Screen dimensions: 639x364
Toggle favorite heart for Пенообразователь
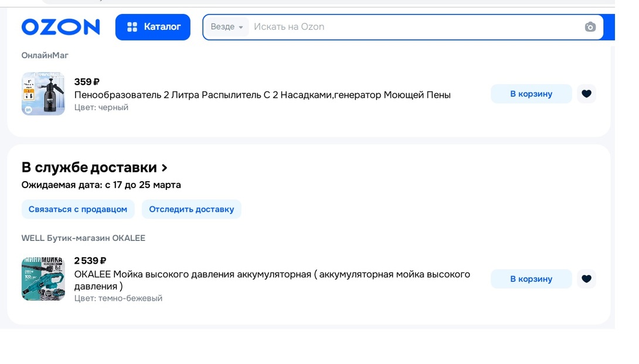pyautogui.click(x=586, y=94)
